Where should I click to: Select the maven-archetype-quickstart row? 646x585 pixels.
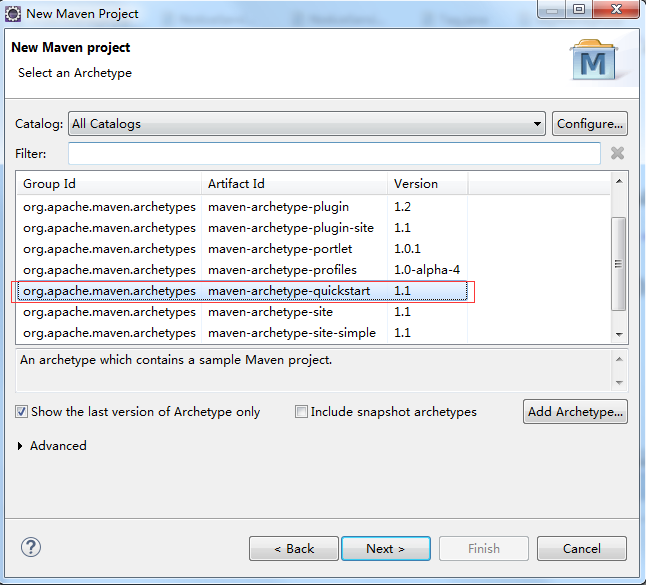coord(242,291)
